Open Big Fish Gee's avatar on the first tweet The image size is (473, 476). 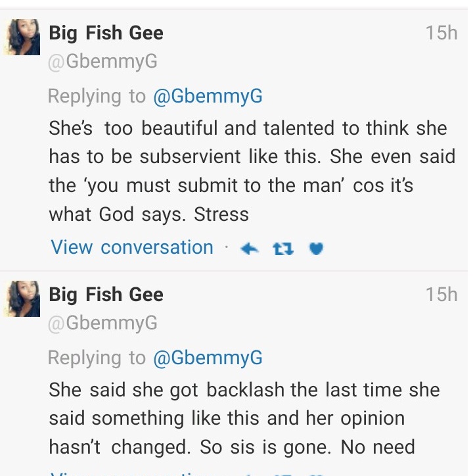coord(23,37)
